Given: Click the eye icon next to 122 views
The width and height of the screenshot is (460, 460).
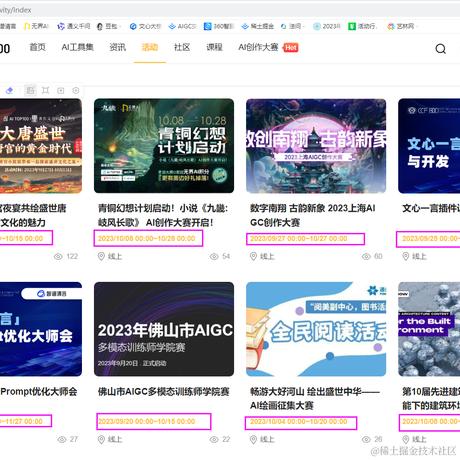Looking at the screenshot, I should 58,256.
